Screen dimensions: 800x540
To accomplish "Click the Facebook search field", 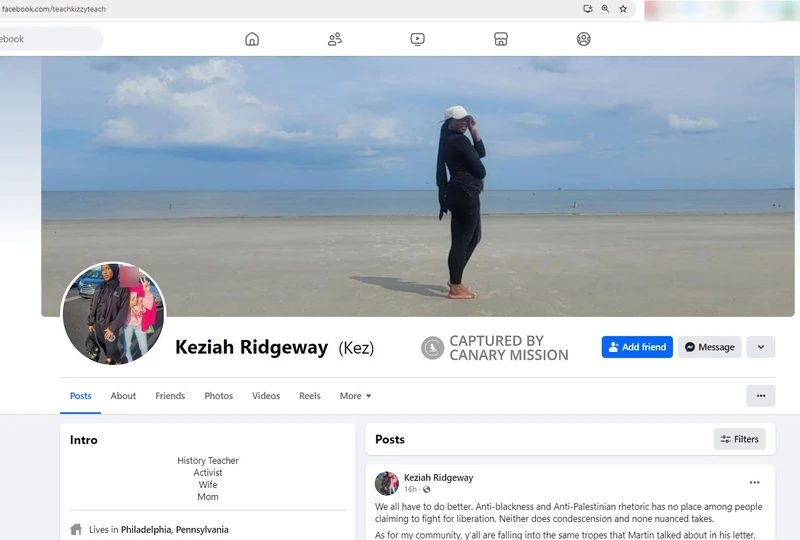I will 51,39.
